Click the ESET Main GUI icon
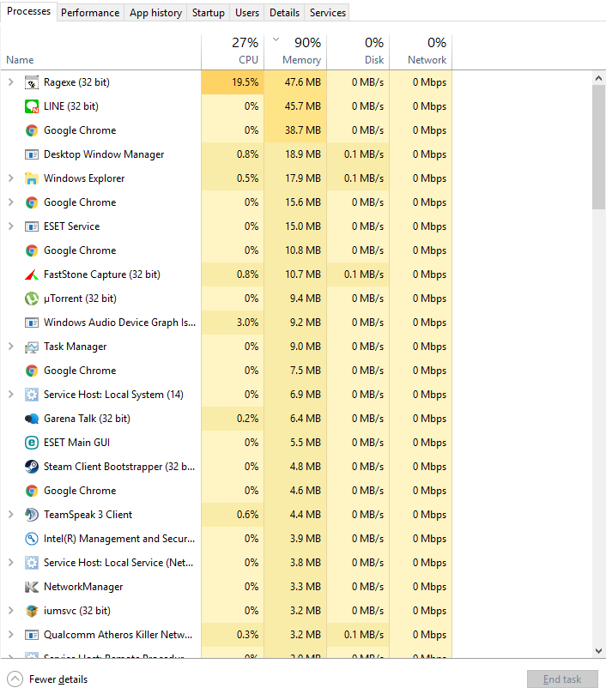The width and height of the screenshot is (606, 700). [x=31, y=443]
